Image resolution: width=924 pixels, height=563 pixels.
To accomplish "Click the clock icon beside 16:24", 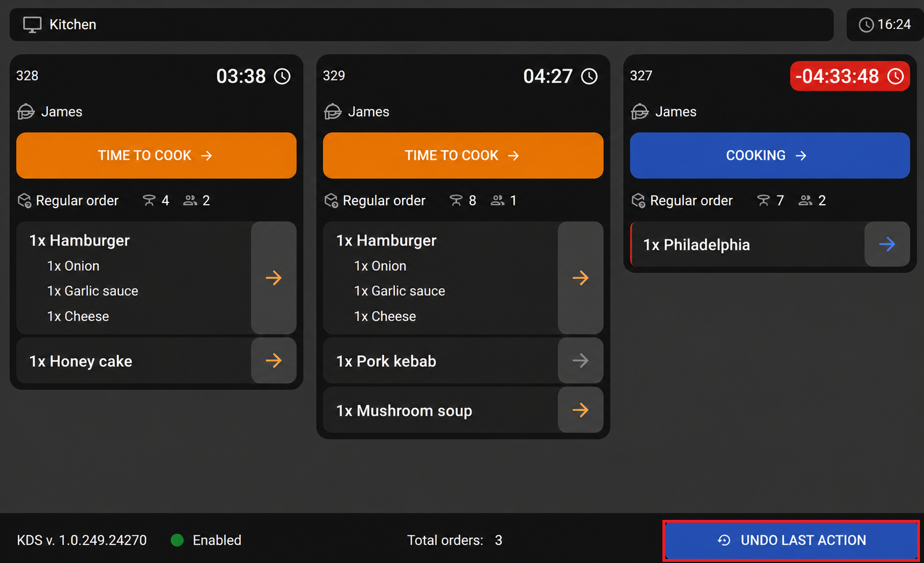I will coord(866,25).
